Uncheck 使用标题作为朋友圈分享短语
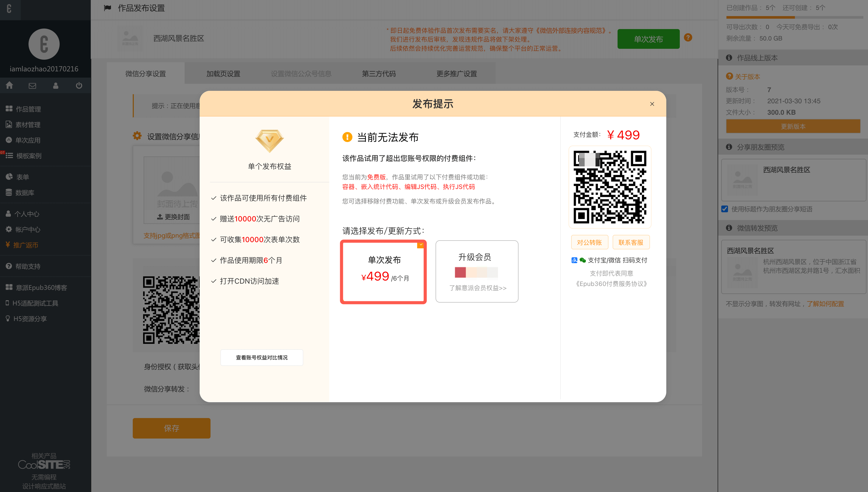Viewport: 868px width, 492px height. click(725, 209)
